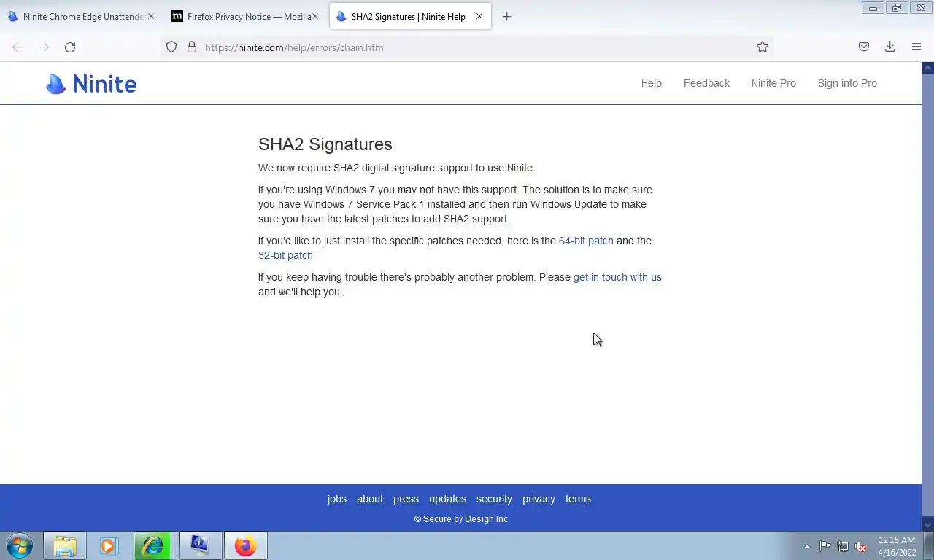The height and width of the screenshot is (560, 934).
Task: Open tracking protection shield icon
Action: coord(171,47)
